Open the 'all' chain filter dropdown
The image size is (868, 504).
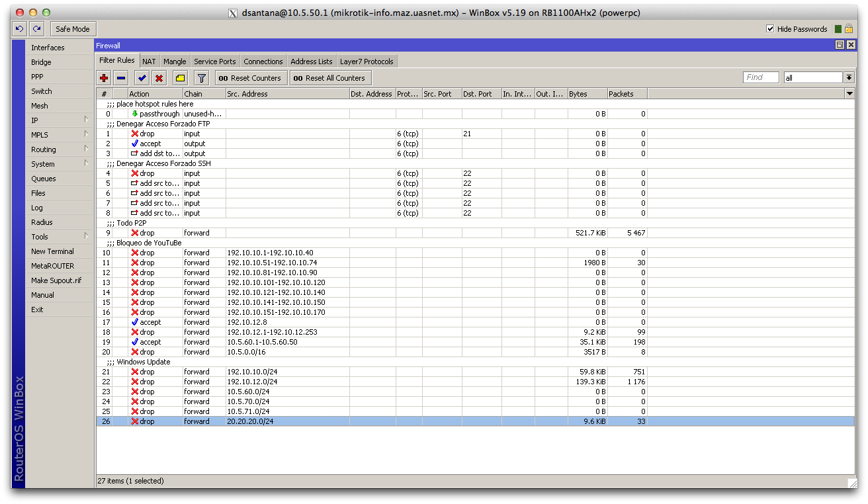click(849, 78)
